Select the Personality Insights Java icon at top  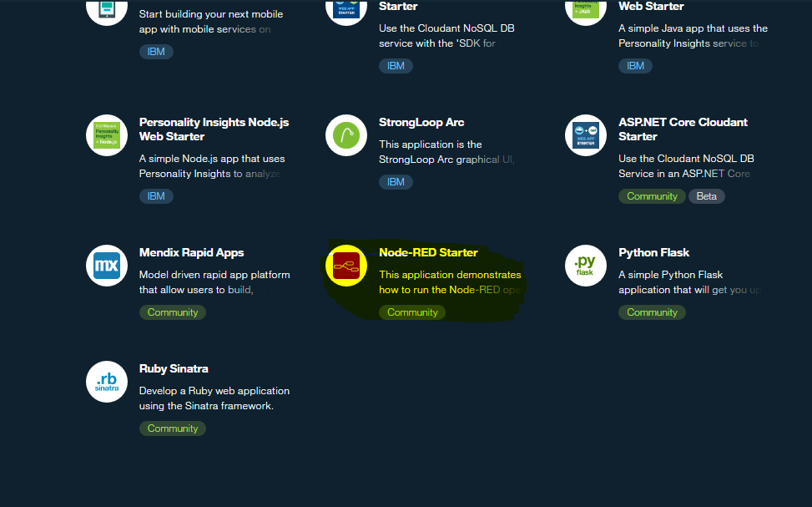586,13
